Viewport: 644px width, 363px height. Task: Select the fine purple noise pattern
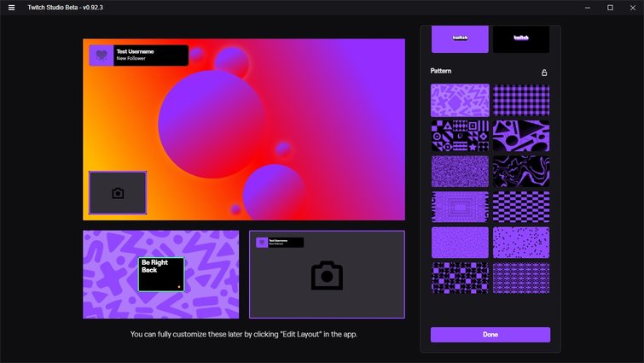460,171
